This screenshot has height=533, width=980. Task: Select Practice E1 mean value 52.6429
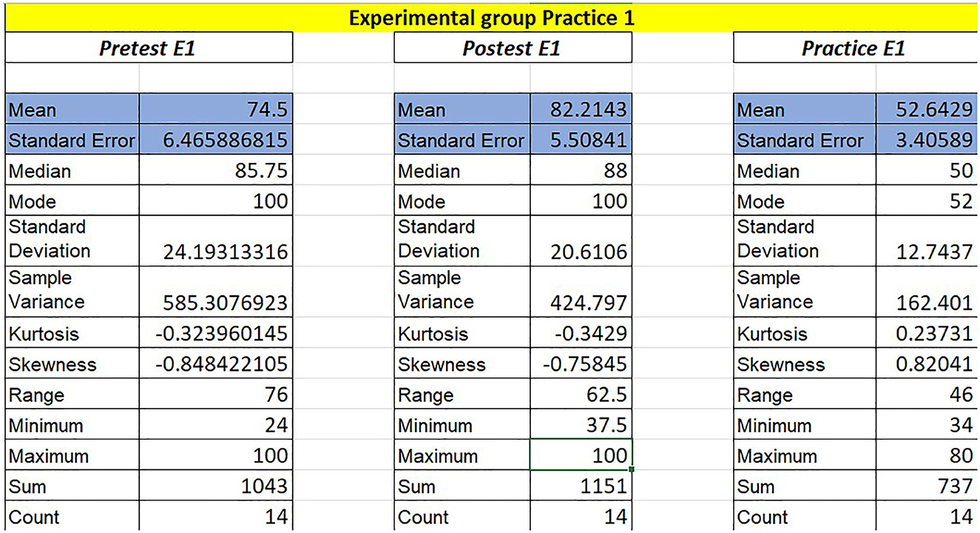click(927, 110)
